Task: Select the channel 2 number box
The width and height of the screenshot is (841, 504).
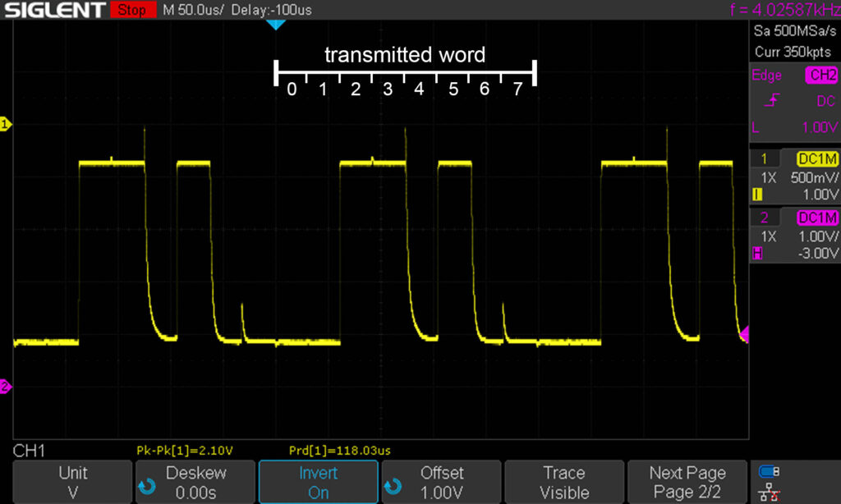Action: tap(765, 218)
